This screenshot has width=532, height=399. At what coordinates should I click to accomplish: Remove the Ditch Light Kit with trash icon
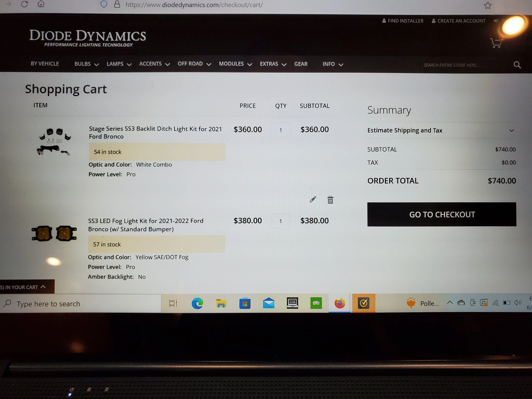pos(330,200)
